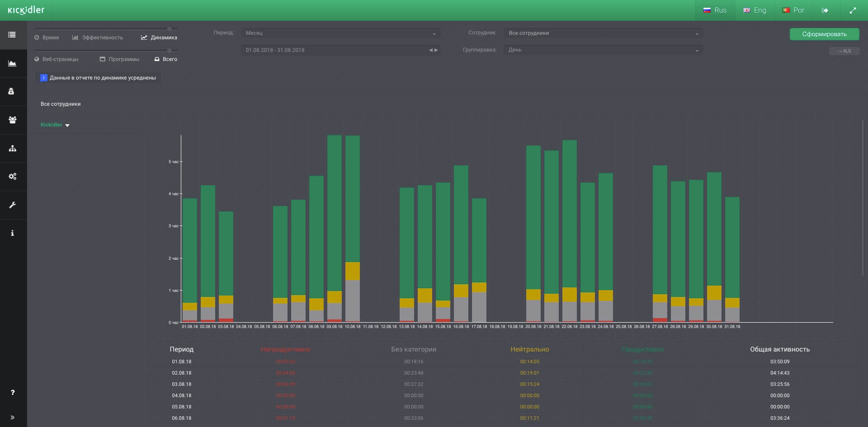Select the Время report mode
The height and width of the screenshot is (427, 868).
(47, 38)
